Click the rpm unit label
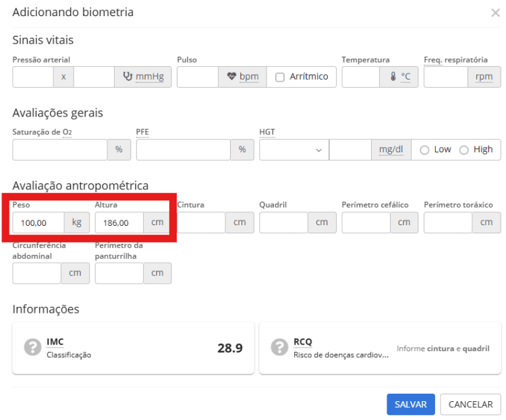The height and width of the screenshot is (420, 506). [x=484, y=77]
